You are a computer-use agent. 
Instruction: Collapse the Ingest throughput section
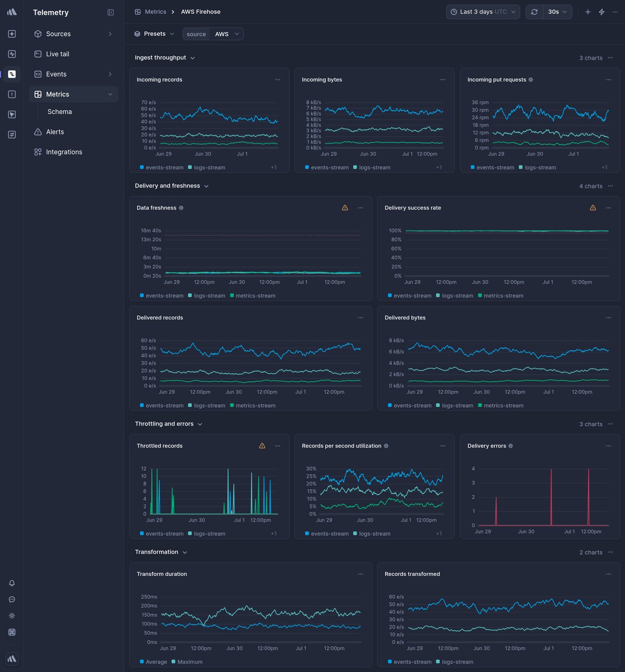(x=165, y=58)
